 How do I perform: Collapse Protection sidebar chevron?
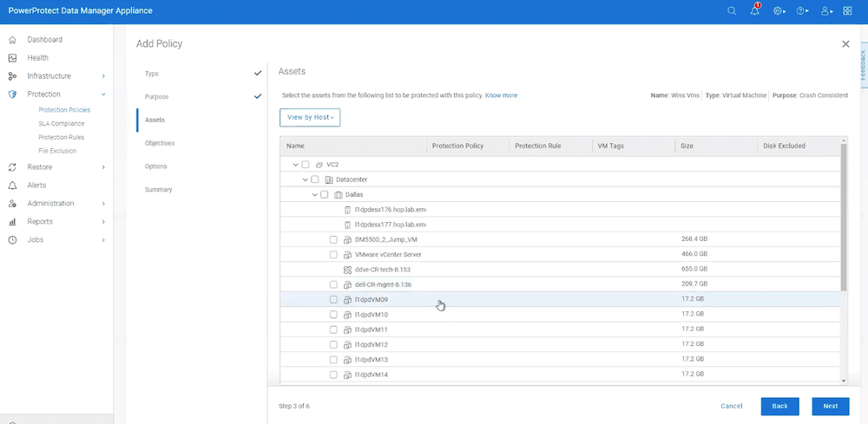point(103,95)
